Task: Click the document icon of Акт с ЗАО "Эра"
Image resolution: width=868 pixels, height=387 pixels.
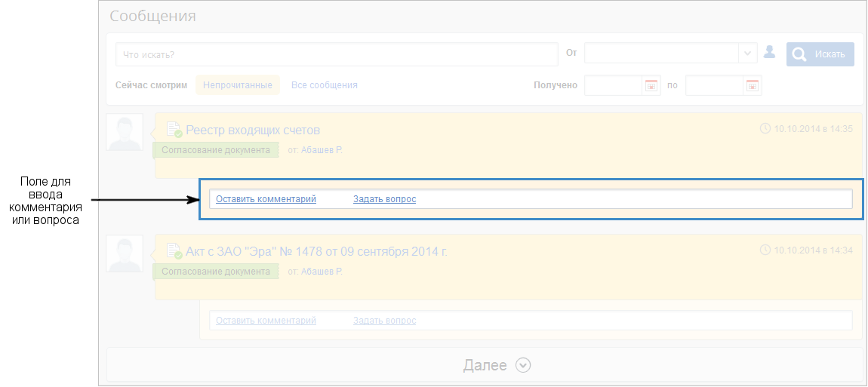Action: coord(174,251)
